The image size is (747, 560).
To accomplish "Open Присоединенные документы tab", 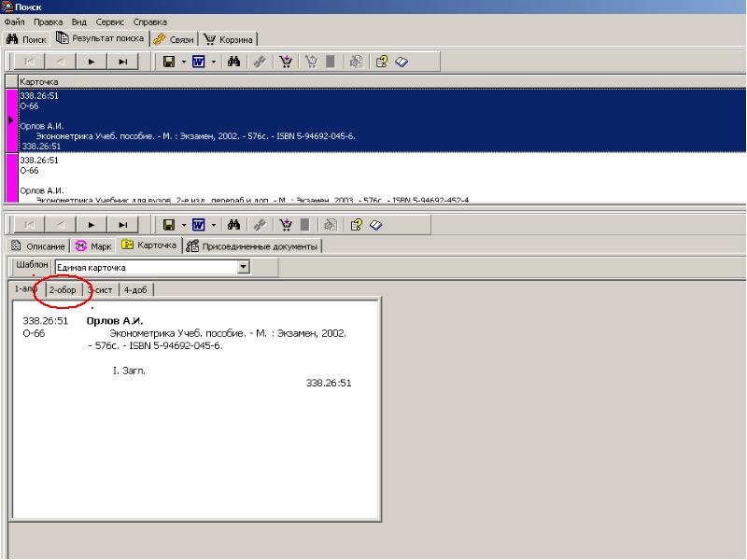I will tap(252, 246).
